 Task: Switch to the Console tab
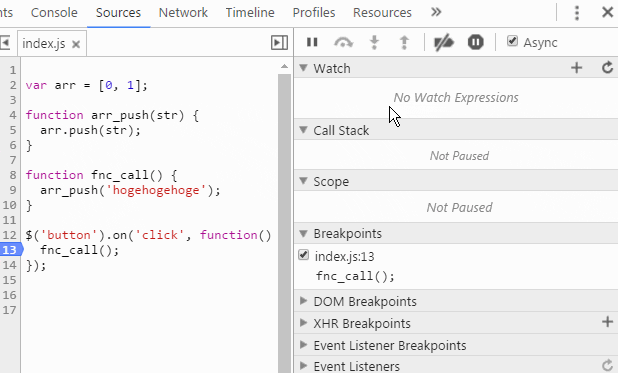(x=54, y=13)
